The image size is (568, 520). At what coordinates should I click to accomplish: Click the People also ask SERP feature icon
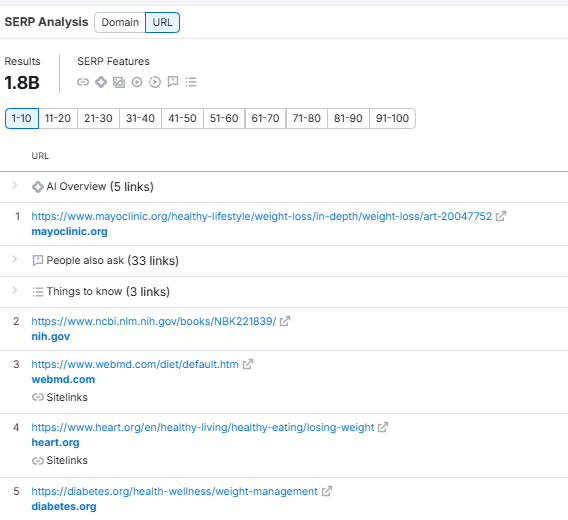pyautogui.click(x=173, y=82)
